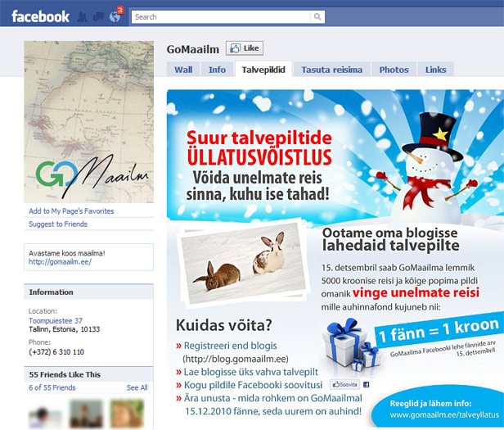Click the Suur talvepiltide ÜLLATUSVÕISTLUS headline
This screenshot has width=504, height=430.
pos(259,147)
